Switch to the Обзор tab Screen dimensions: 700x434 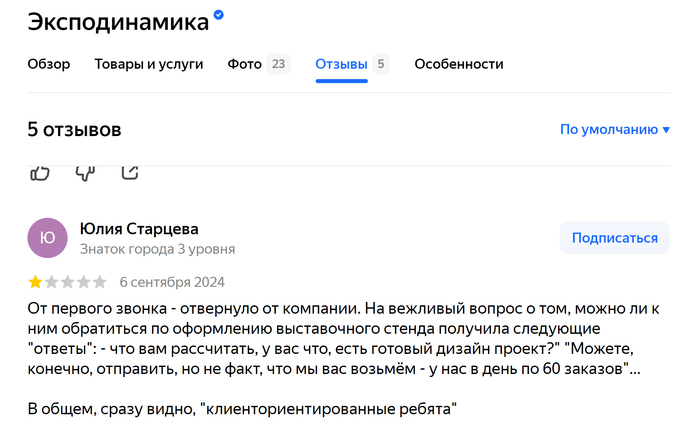click(49, 64)
